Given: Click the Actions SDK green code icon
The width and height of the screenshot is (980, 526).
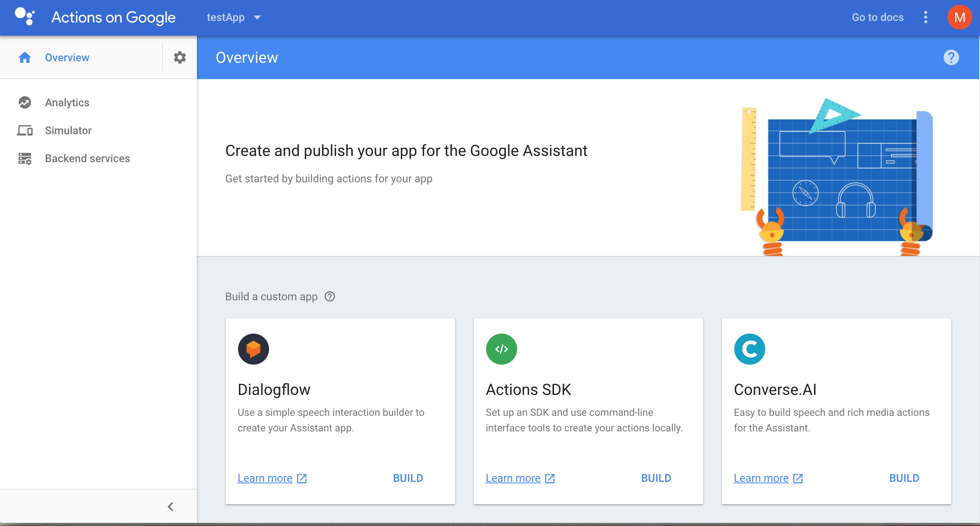Looking at the screenshot, I should pyautogui.click(x=502, y=349).
